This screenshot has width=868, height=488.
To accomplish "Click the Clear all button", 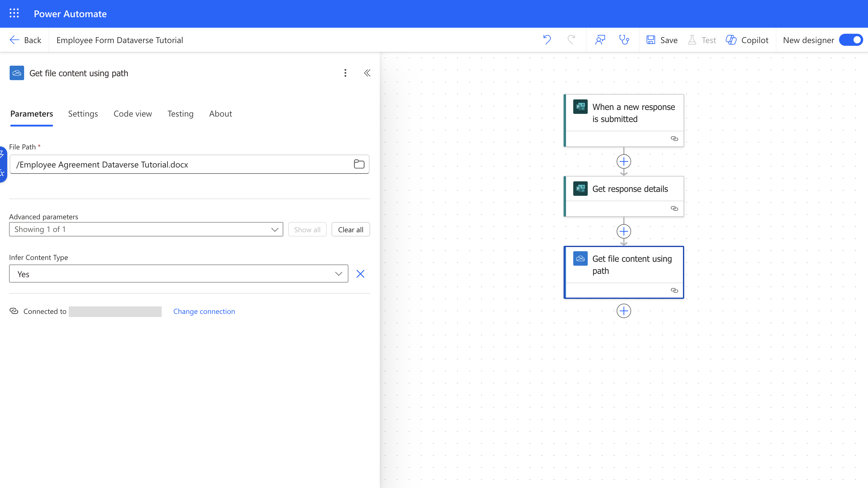I will click(351, 229).
